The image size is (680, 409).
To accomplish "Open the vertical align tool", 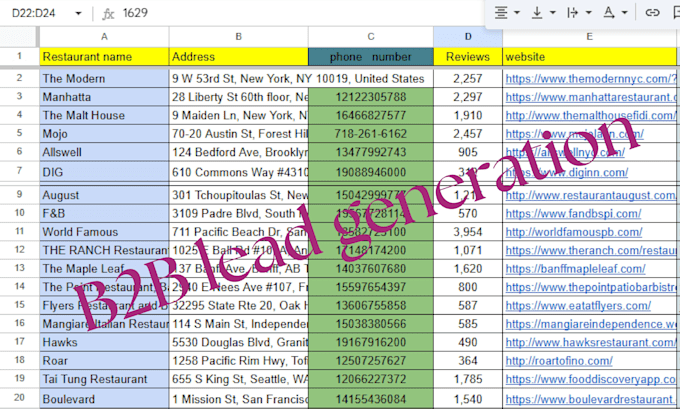I will (x=537, y=13).
